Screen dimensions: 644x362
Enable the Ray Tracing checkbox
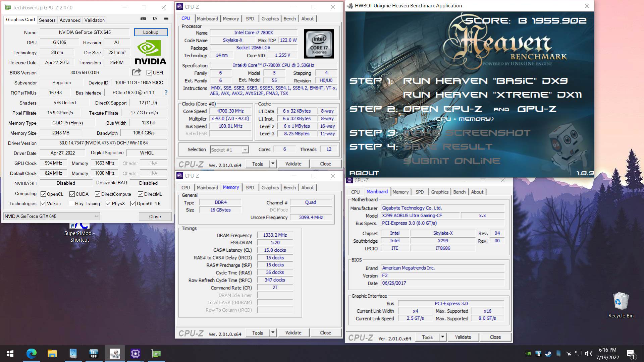pyautogui.click(x=71, y=203)
